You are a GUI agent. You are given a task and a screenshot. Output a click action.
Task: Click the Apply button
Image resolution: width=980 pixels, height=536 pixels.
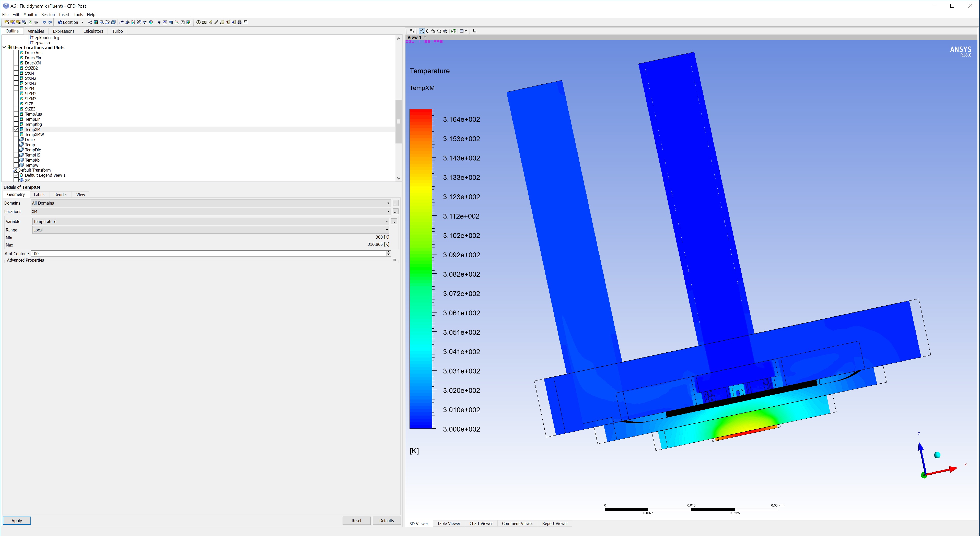pos(17,521)
